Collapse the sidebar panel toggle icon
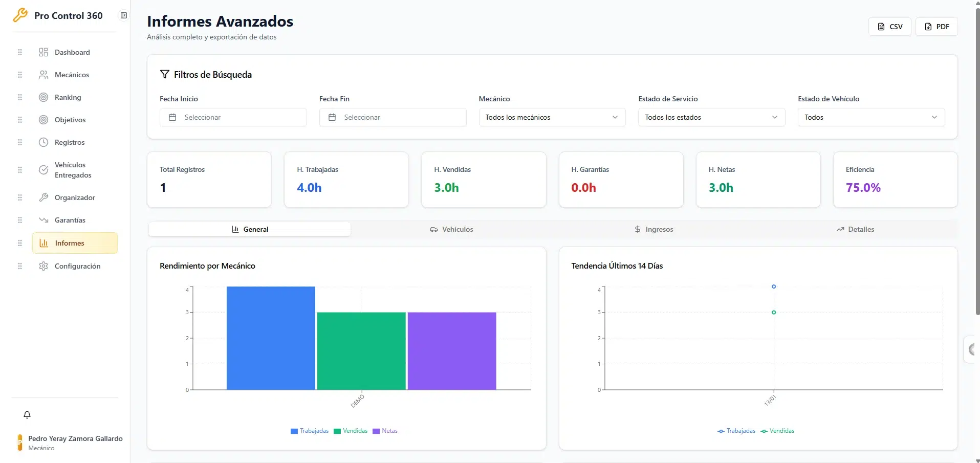Viewport: 980px width, 463px height. 123,15
